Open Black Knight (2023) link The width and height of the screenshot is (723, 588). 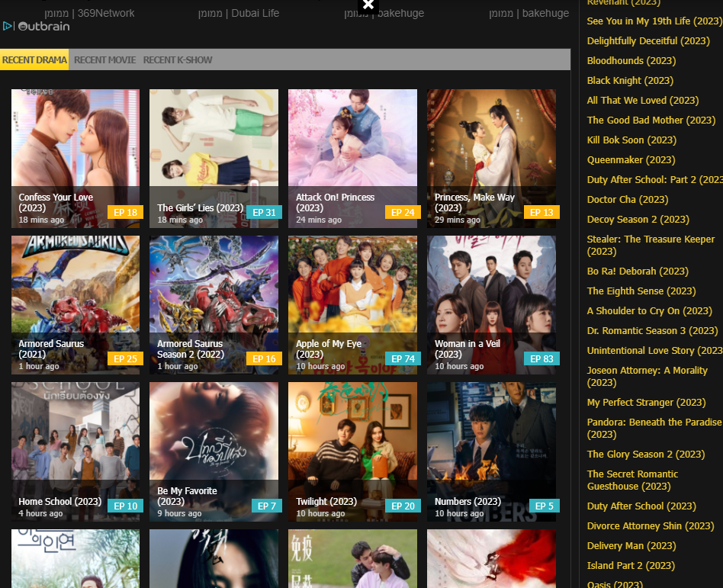[x=630, y=81]
